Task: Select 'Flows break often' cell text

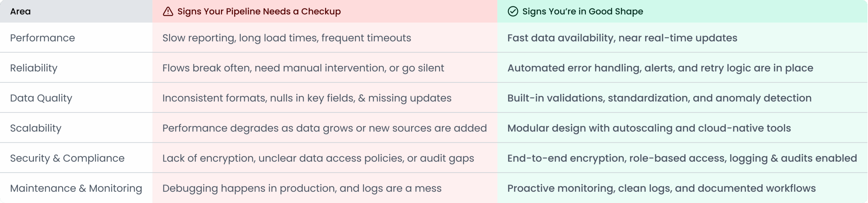Action: (303, 68)
